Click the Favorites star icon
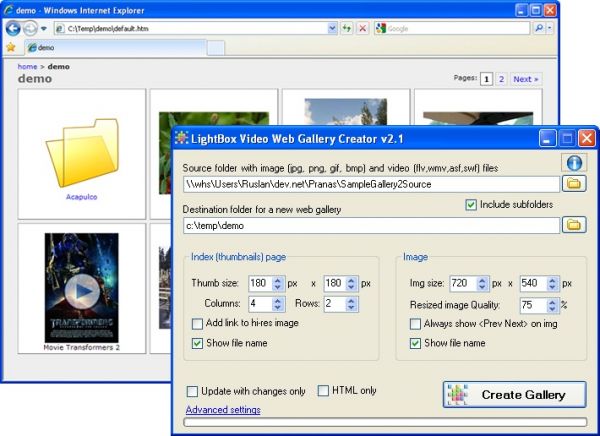The width and height of the screenshot is (600, 436). [11, 47]
